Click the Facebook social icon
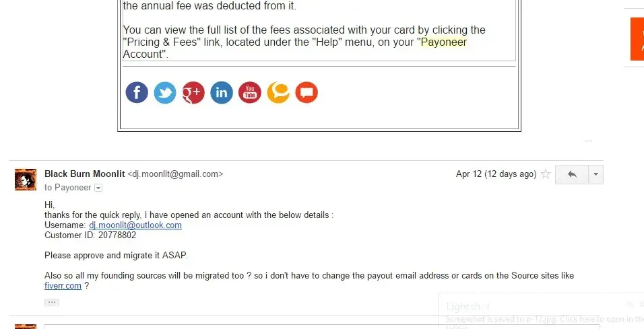This screenshot has width=644, height=329. 137,92
